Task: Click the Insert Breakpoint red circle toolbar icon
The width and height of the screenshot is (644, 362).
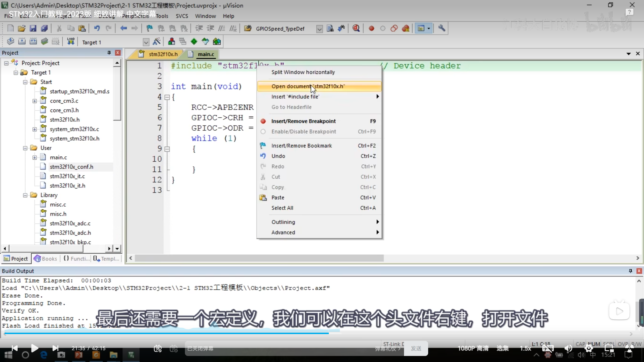Action: pos(371,28)
